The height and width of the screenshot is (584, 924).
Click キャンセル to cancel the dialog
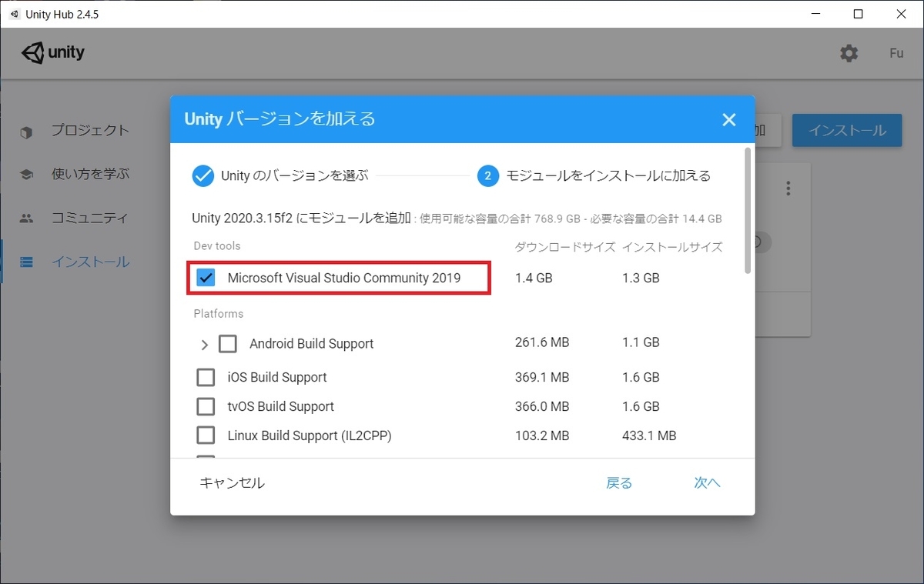tap(232, 483)
